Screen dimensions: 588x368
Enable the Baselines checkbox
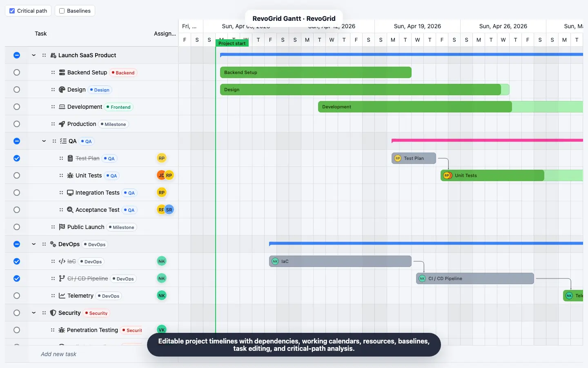[62, 11]
